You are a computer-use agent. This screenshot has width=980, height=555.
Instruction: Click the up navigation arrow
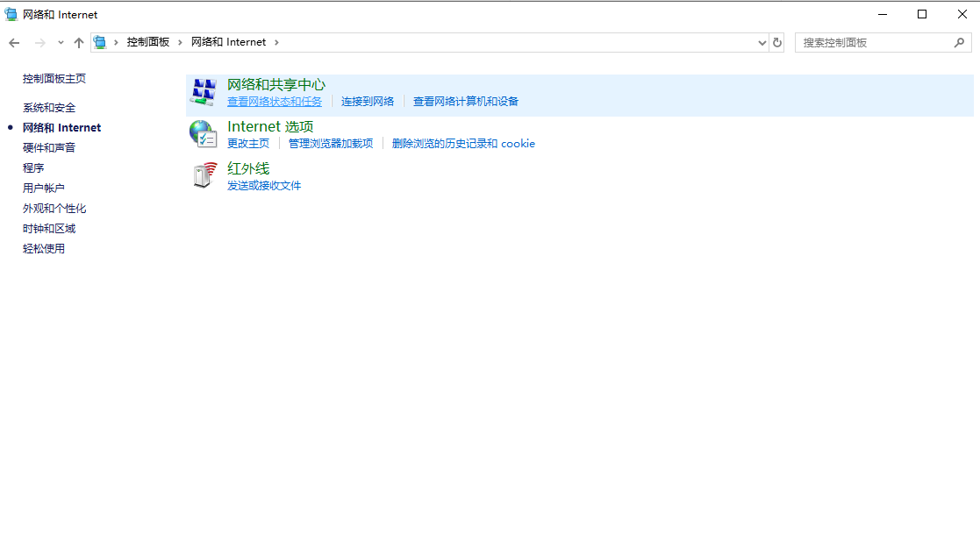tap(78, 41)
